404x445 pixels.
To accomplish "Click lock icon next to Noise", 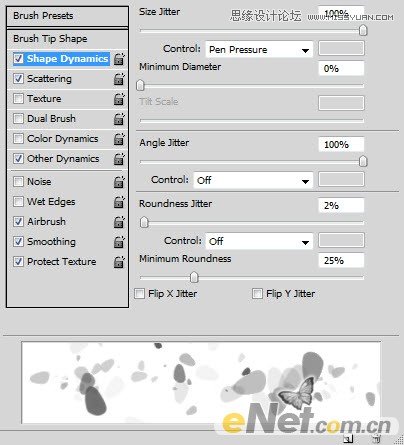I will (119, 182).
